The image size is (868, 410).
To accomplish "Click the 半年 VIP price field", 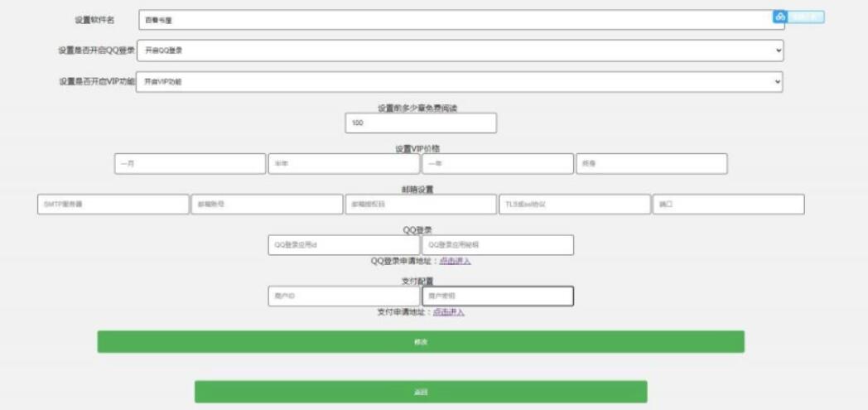I will 344,164.
